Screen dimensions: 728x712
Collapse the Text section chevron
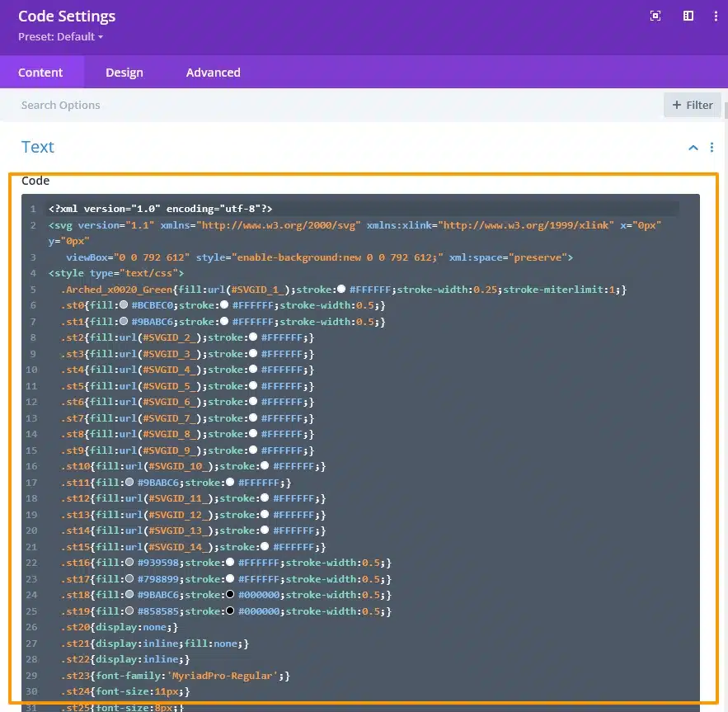pyautogui.click(x=693, y=148)
